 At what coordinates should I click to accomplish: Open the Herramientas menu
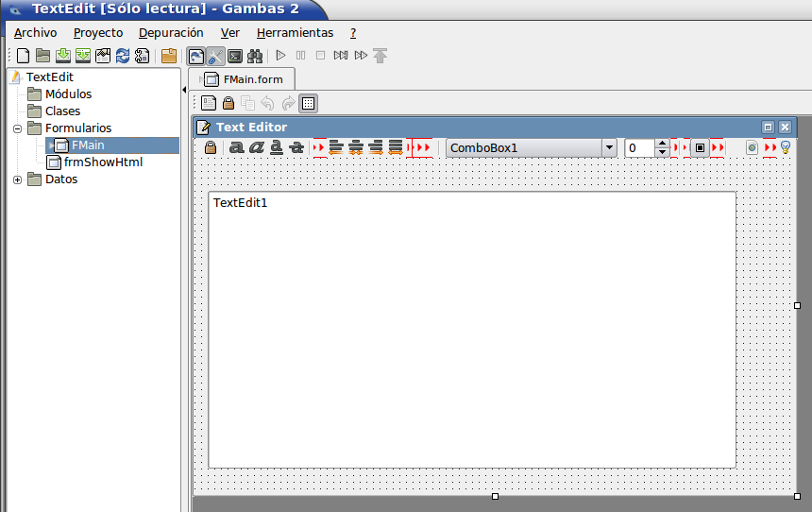point(295,33)
